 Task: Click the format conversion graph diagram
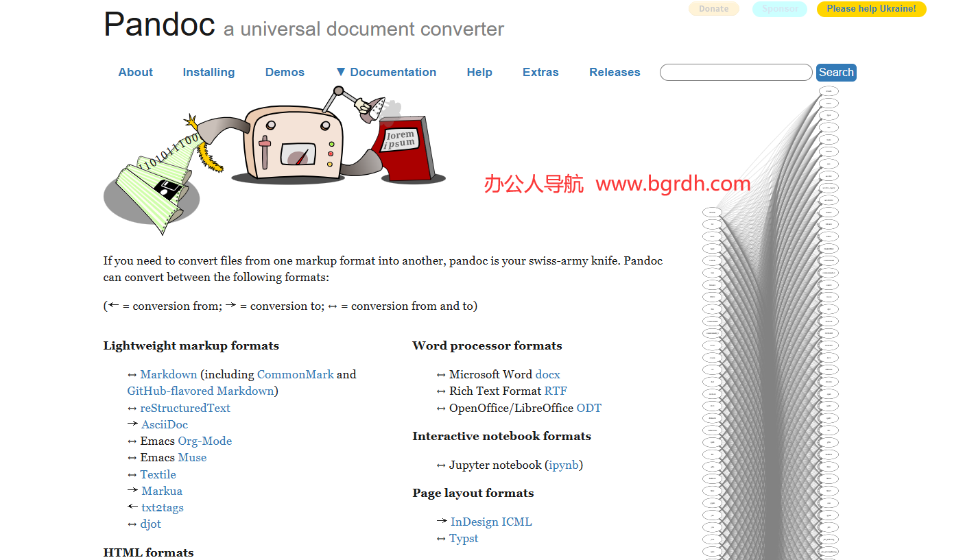point(770,322)
